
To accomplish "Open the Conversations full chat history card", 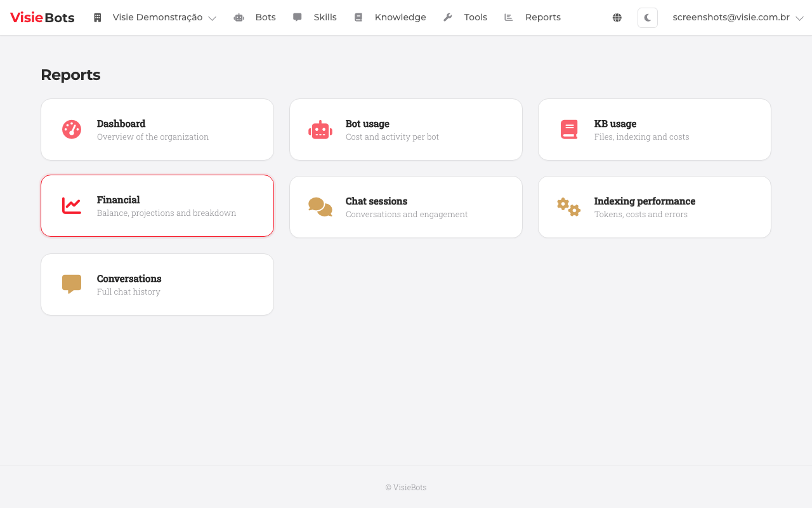I will [x=157, y=284].
